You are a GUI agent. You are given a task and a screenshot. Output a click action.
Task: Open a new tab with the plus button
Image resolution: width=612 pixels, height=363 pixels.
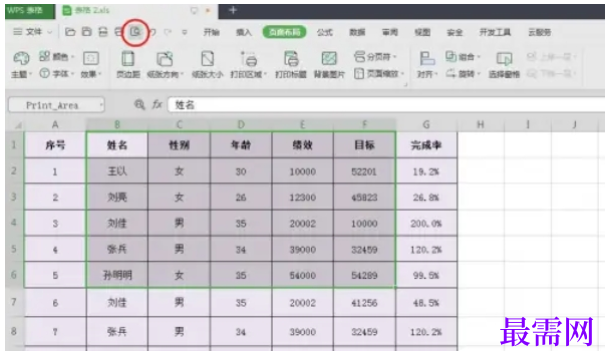[233, 10]
